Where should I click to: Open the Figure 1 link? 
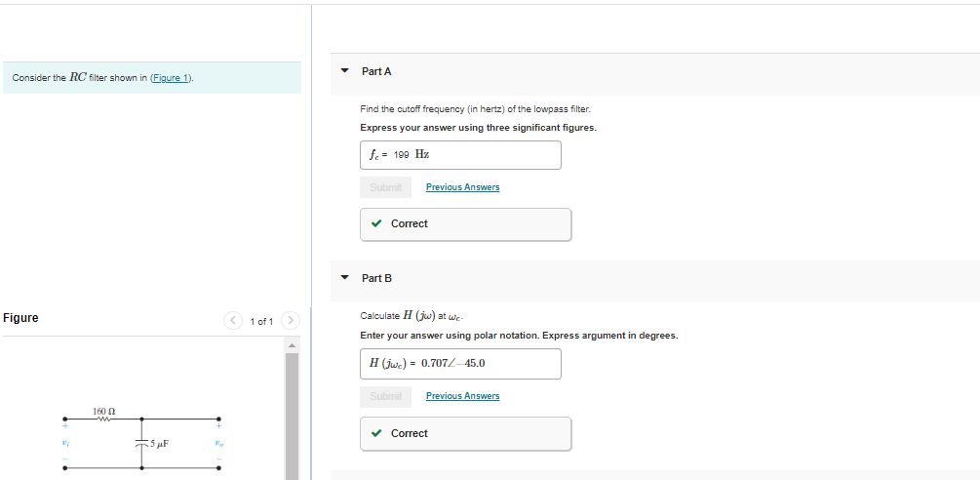pyautogui.click(x=172, y=78)
